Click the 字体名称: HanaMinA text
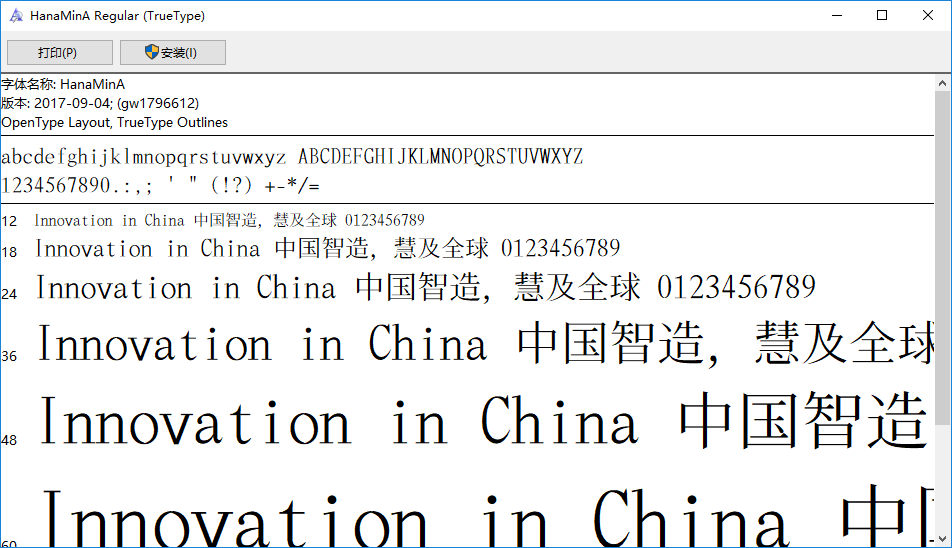The width and height of the screenshot is (952, 548). click(63, 84)
